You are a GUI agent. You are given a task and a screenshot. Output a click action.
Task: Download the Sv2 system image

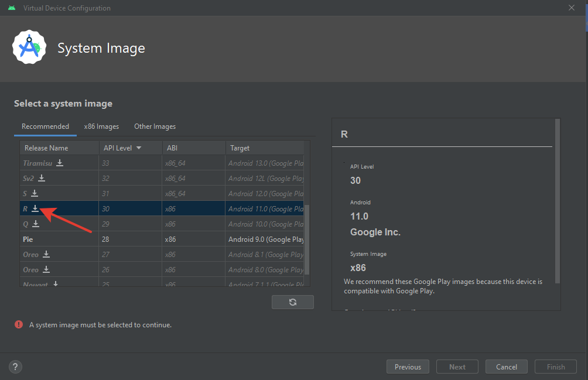tap(42, 178)
